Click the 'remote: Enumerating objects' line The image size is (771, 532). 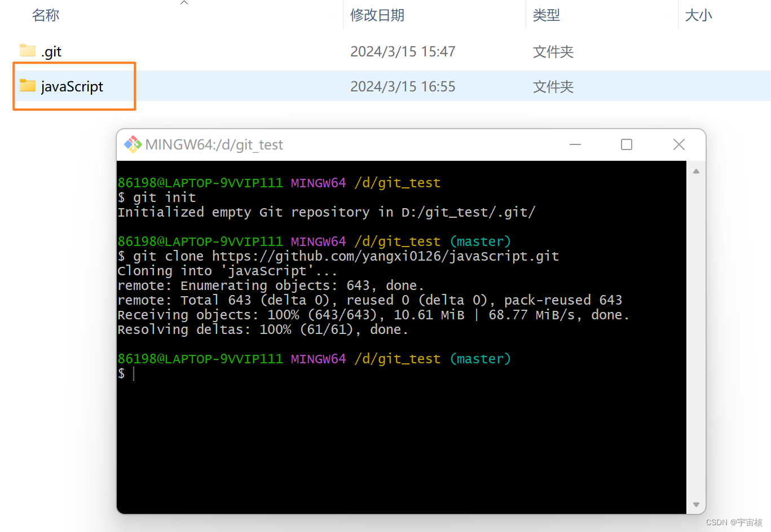tap(271, 285)
